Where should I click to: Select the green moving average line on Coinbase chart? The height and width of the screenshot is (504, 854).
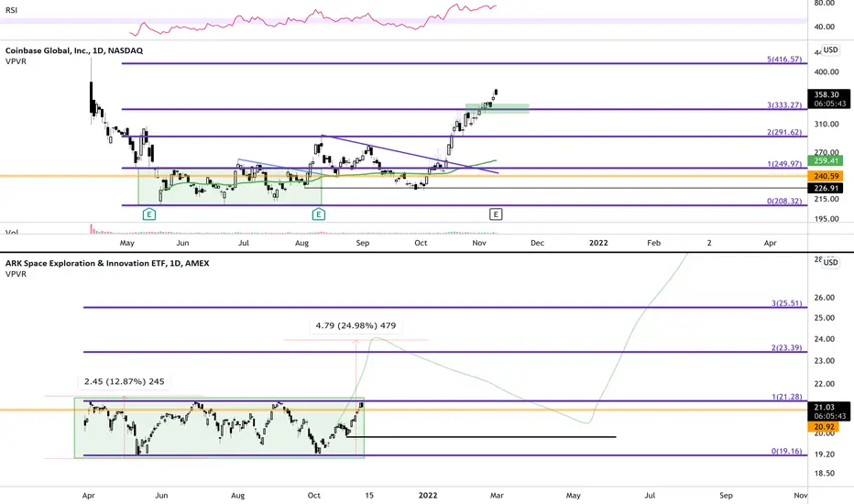tap(327, 174)
